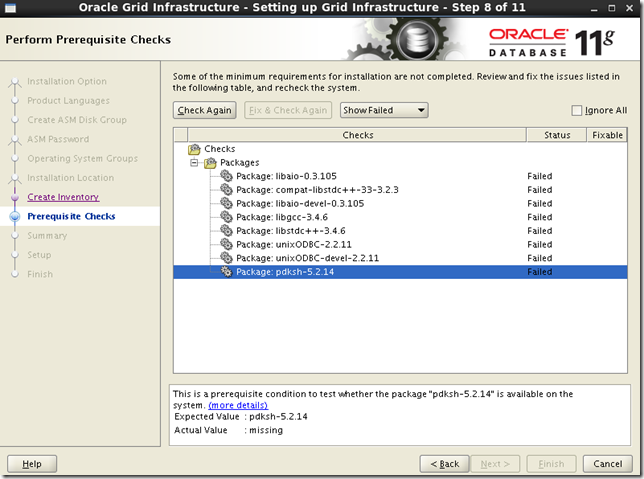Image resolution: width=644 pixels, height=479 pixels.
Task: Select row Package: unixODBC-2.2.11
Action: pos(400,244)
